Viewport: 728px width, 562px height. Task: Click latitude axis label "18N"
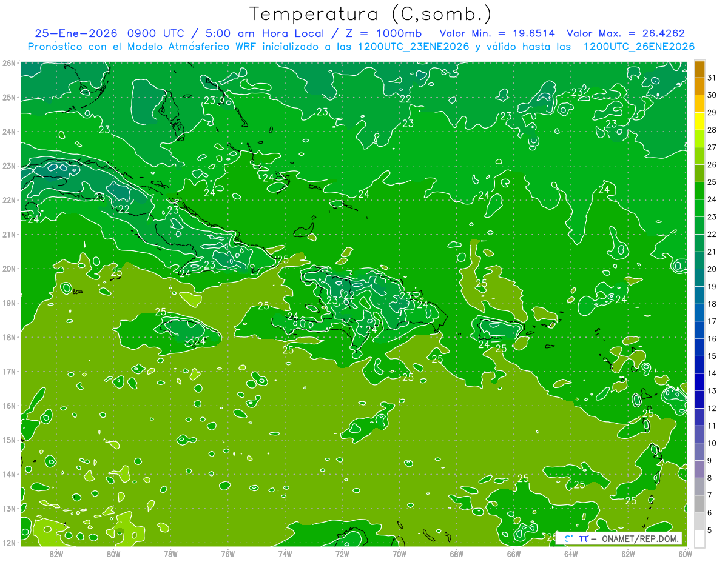pyautogui.click(x=8, y=337)
